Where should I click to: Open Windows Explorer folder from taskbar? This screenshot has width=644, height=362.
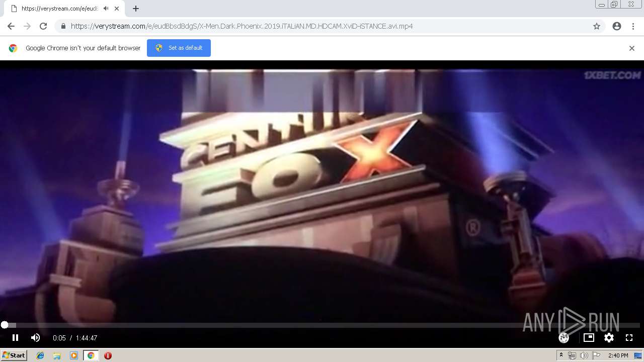coord(57,355)
